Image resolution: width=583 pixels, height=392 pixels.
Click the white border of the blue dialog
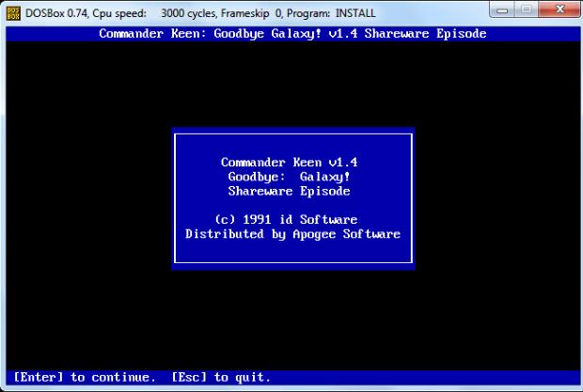pos(175,197)
